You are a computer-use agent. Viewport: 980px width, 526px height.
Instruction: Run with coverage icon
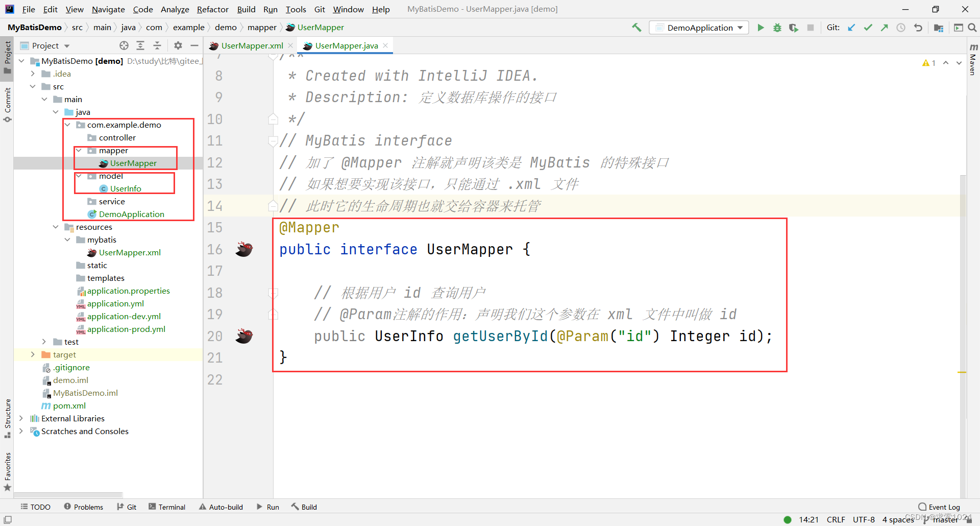coord(793,28)
